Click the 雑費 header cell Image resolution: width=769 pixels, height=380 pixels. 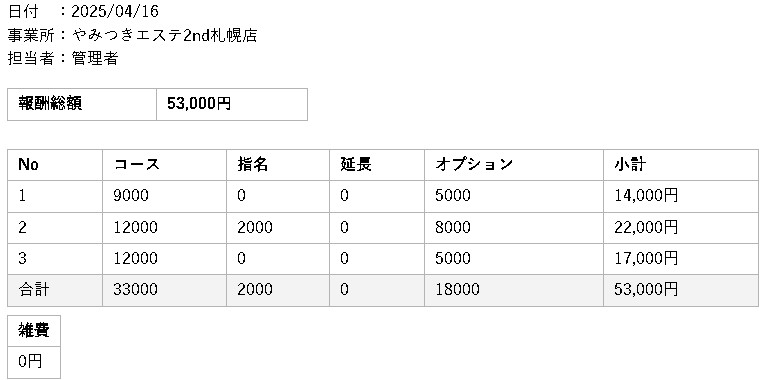(x=34, y=331)
